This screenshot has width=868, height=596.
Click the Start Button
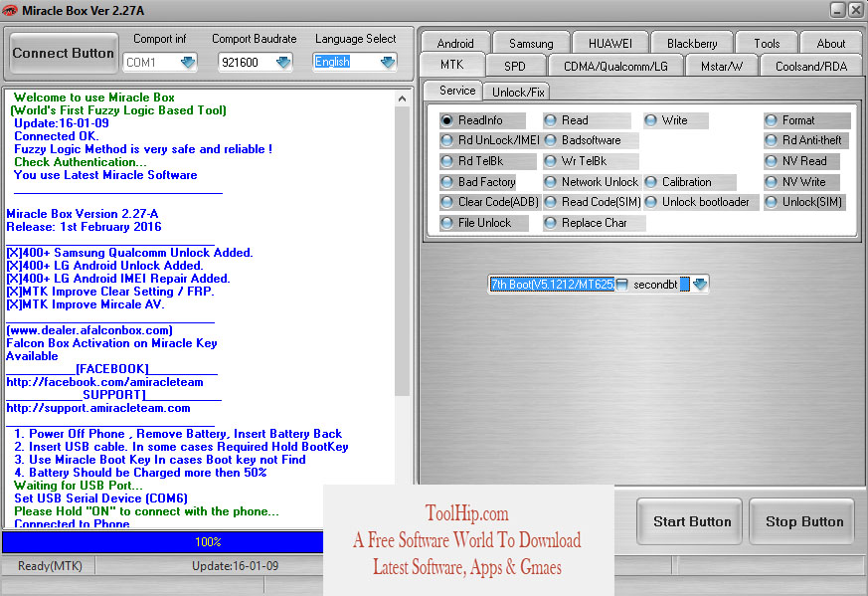(692, 521)
